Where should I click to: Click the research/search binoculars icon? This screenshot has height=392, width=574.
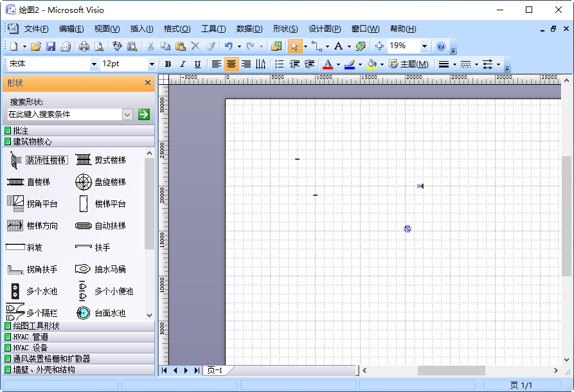pos(132,46)
